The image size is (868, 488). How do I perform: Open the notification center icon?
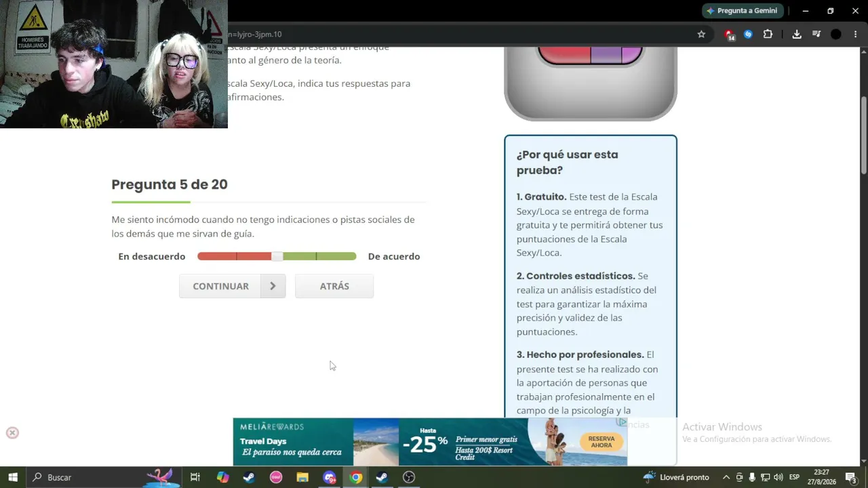[852, 477]
